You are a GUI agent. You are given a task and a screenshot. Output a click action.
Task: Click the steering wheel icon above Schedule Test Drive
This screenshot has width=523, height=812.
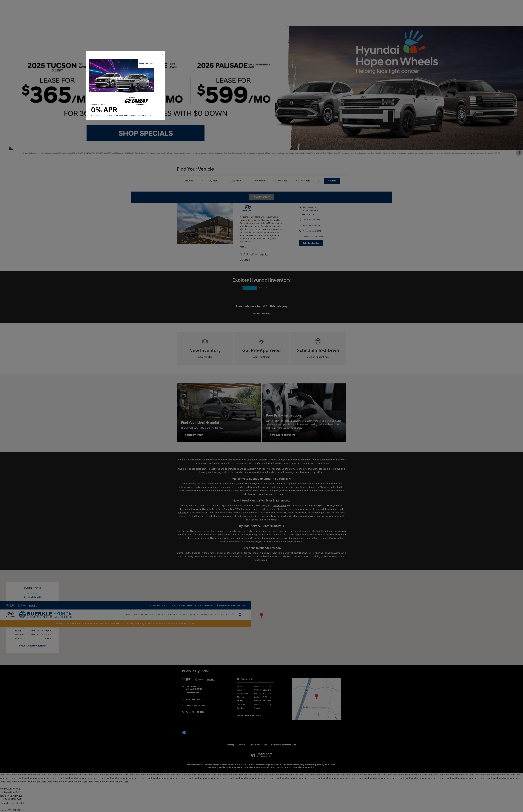pyautogui.click(x=318, y=341)
